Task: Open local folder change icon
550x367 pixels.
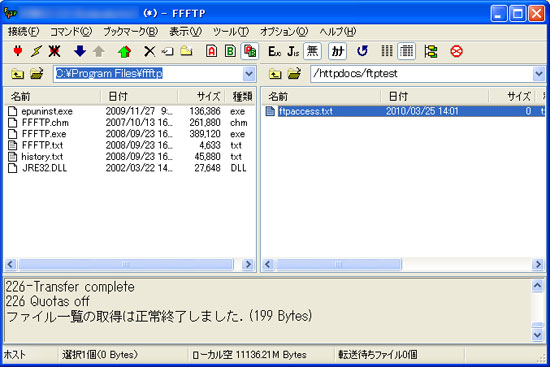Action: point(36,74)
